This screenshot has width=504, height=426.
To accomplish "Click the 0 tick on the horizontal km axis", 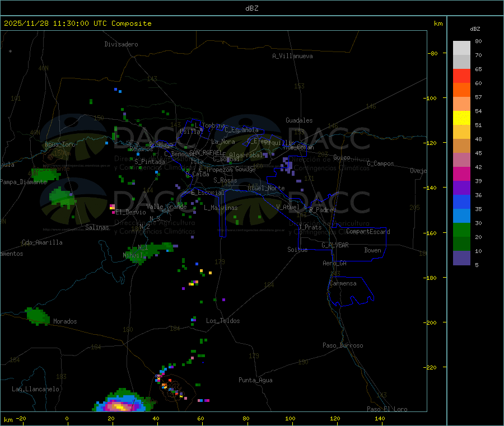I will tap(67, 418).
